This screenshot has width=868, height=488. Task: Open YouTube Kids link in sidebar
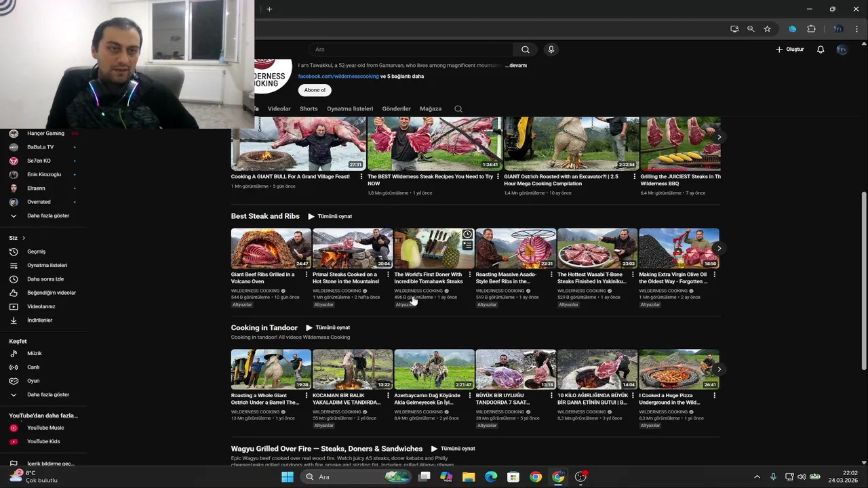point(43,441)
